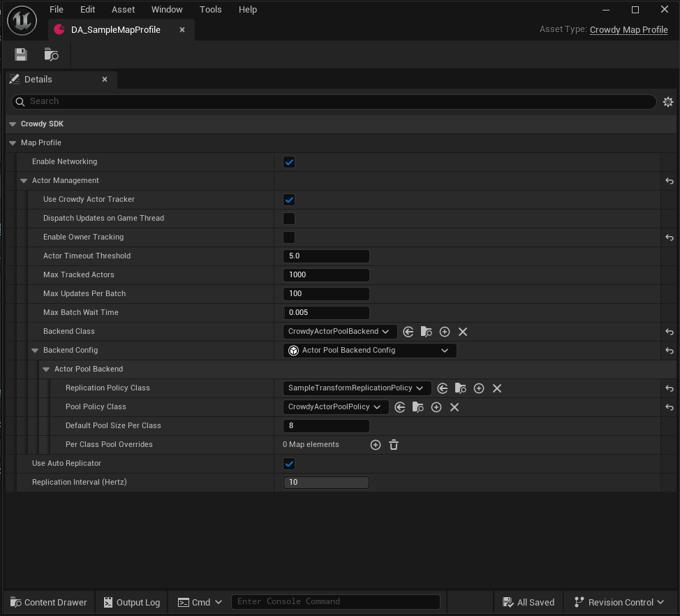The height and width of the screenshot is (616, 680).
Task: Collapse the Crowdy SDK category
Action: [x=12, y=124]
